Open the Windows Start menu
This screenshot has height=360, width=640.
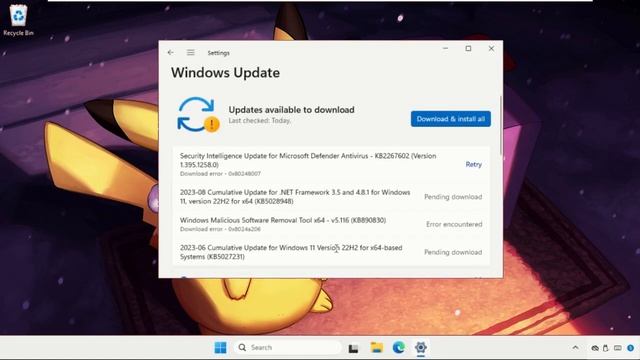220,348
